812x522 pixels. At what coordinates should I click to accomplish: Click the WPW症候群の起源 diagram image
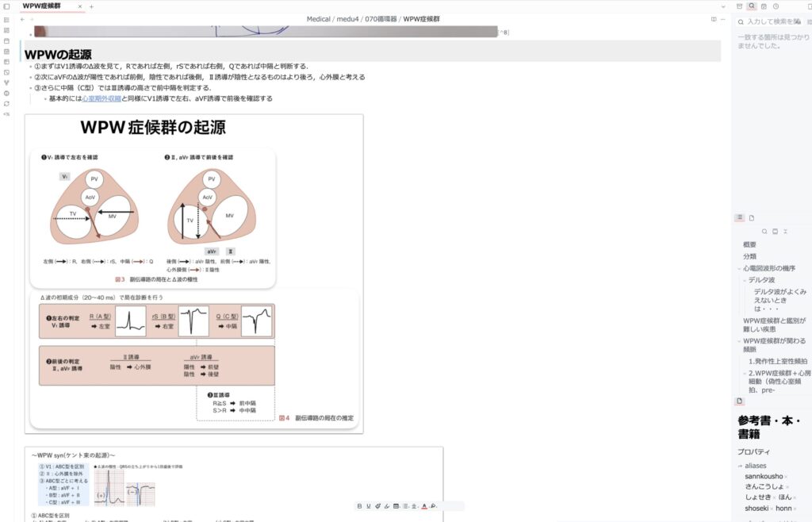[x=193, y=274]
